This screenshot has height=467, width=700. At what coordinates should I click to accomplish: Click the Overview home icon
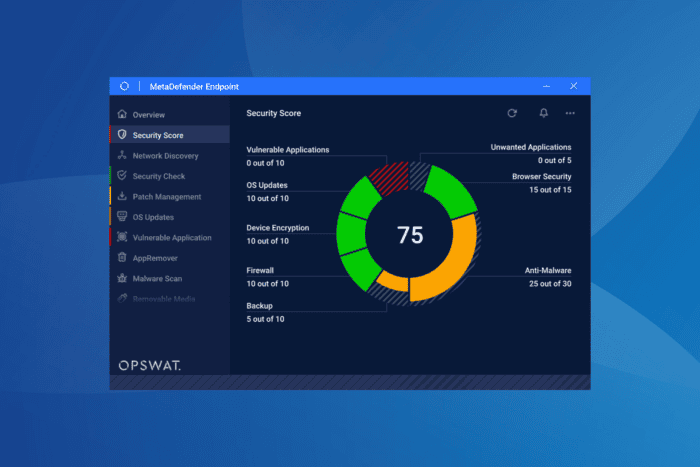pyautogui.click(x=122, y=114)
